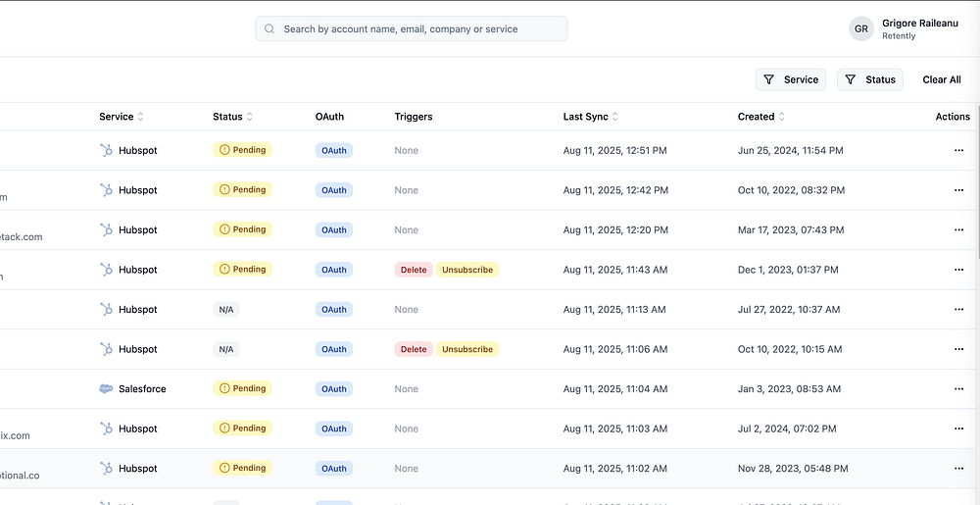Viewport: 980px width, 505px height.
Task: Click the first Delete trigger tag
Action: tap(414, 270)
